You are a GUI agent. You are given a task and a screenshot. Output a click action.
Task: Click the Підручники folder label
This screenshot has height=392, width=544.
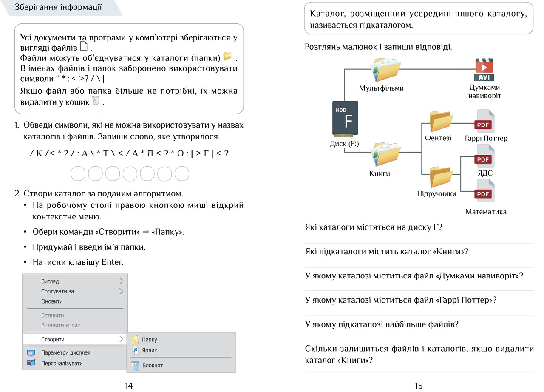[x=436, y=194]
